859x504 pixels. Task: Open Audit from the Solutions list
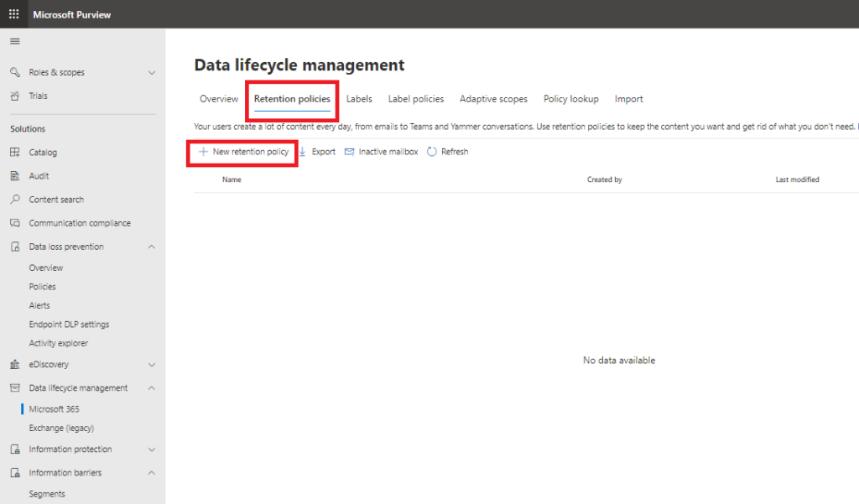(38, 175)
